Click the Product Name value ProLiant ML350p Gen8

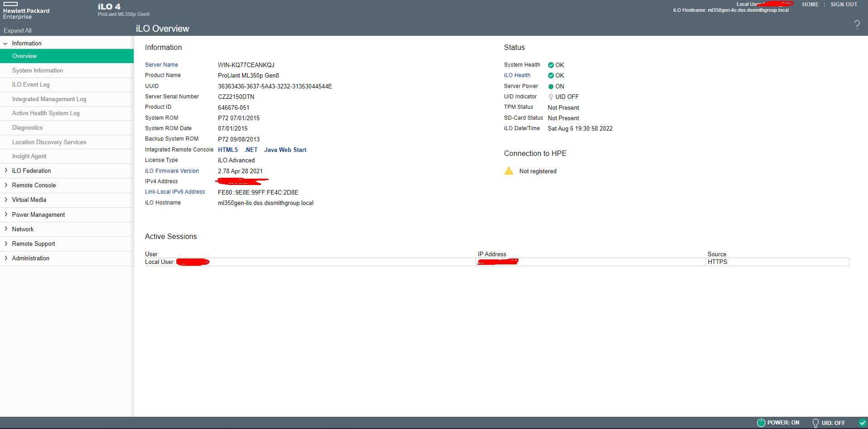(x=248, y=75)
